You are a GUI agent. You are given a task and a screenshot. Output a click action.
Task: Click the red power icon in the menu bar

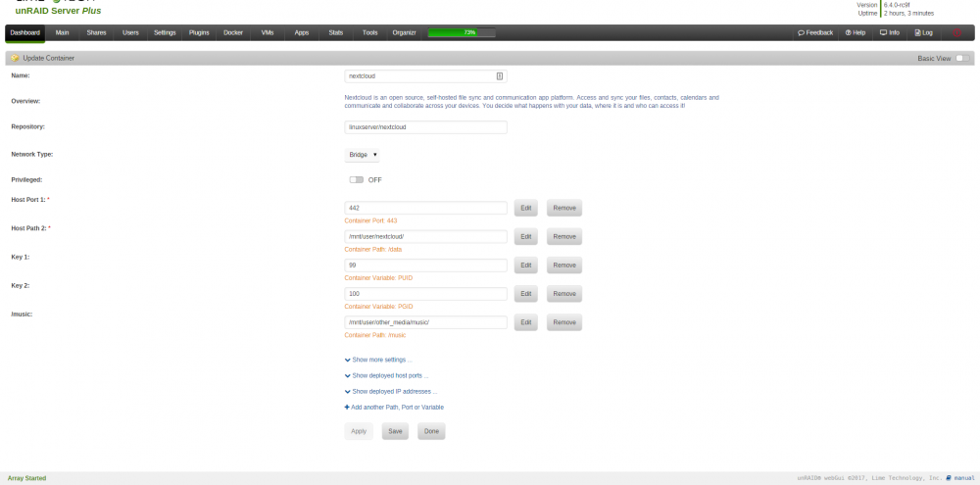point(956,33)
